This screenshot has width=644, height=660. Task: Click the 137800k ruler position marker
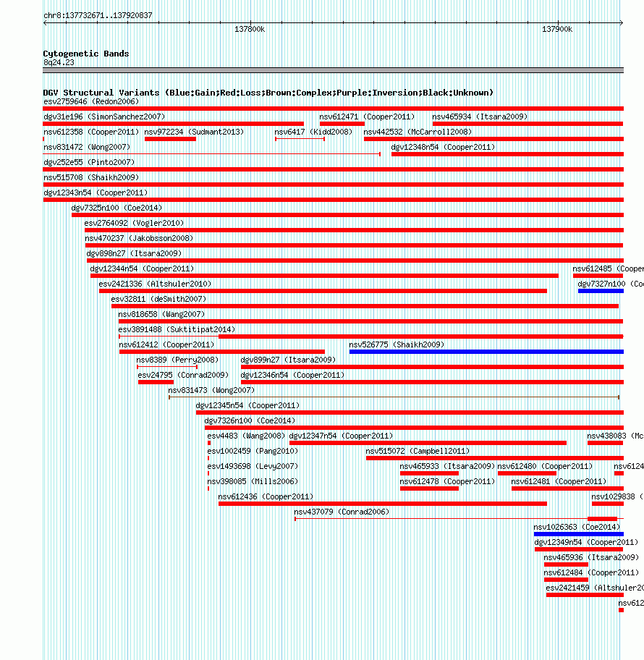[x=250, y=29]
